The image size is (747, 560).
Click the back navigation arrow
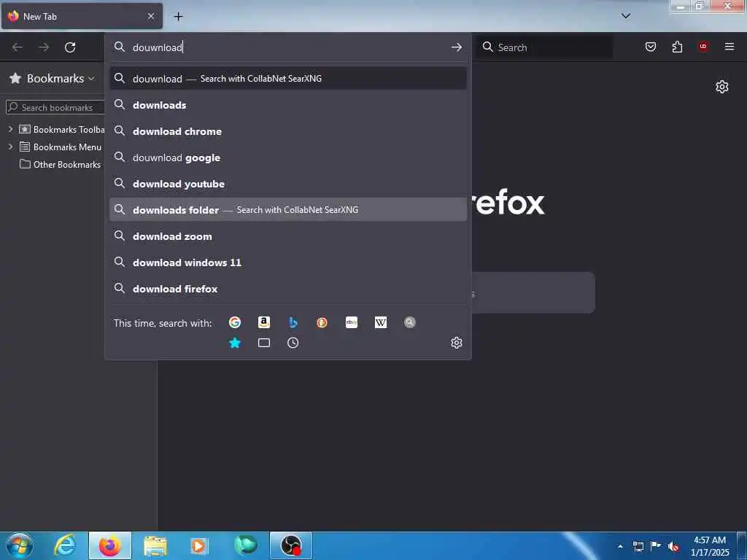(18, 47)
